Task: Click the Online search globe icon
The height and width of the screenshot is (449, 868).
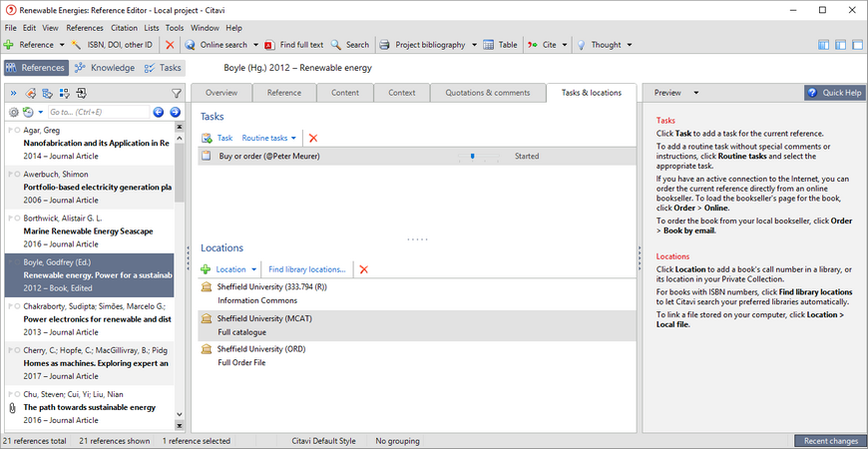Action: click(x=190, y=45)
